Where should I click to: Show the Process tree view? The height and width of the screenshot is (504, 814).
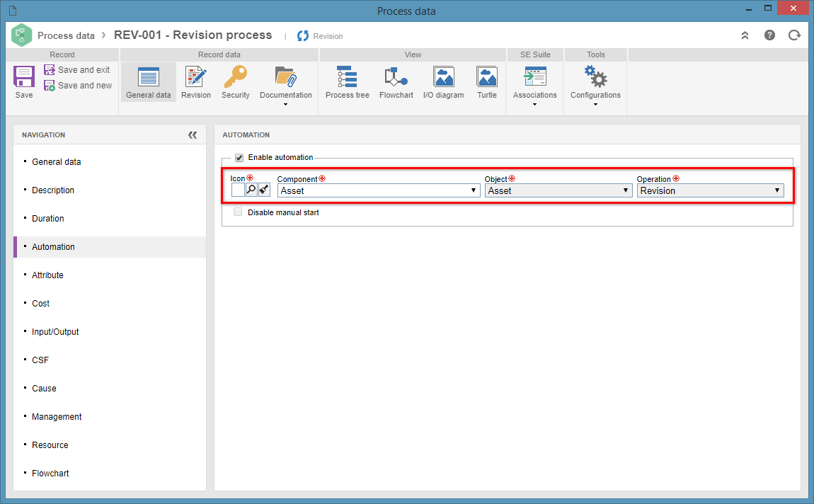348,82
